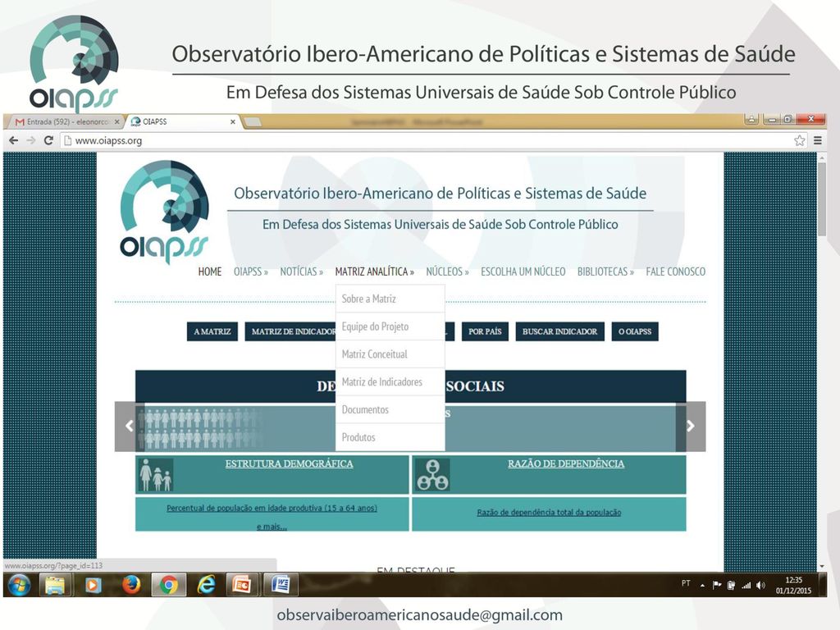
Task: Open ESCOLHA UM NÚCLEO menu item
Action: click(523, 272)
